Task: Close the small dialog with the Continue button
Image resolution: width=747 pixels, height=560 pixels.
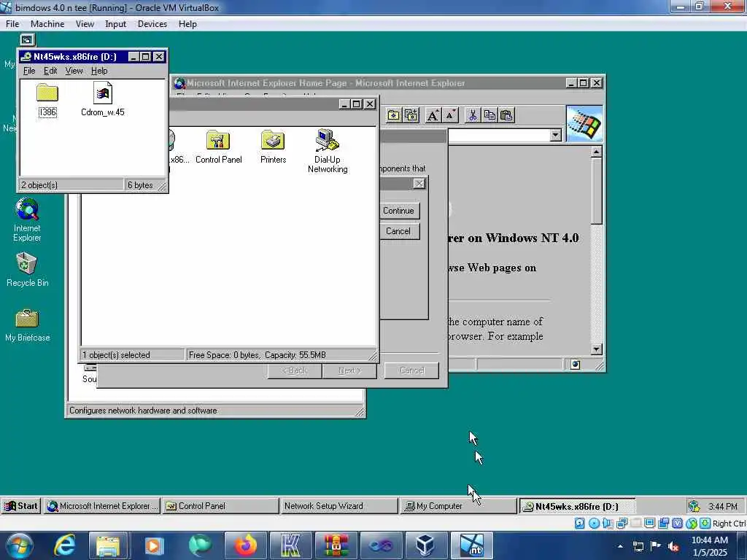Action: tap(419, 184)
